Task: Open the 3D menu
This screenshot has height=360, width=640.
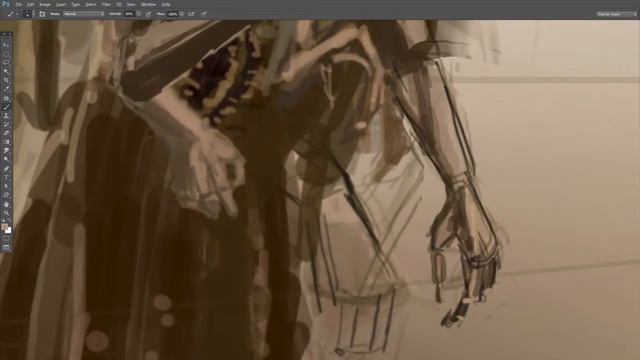Action: pos(119,4)
